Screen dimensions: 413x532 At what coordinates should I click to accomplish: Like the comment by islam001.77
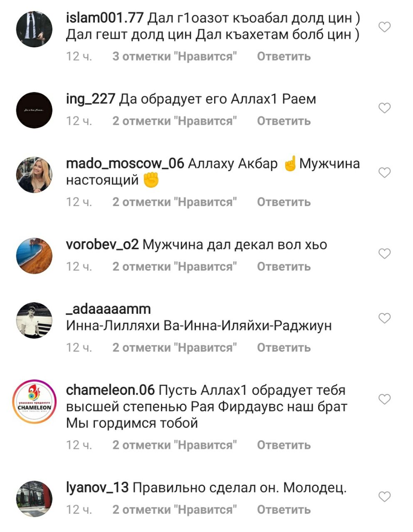(x=385, y=27)
